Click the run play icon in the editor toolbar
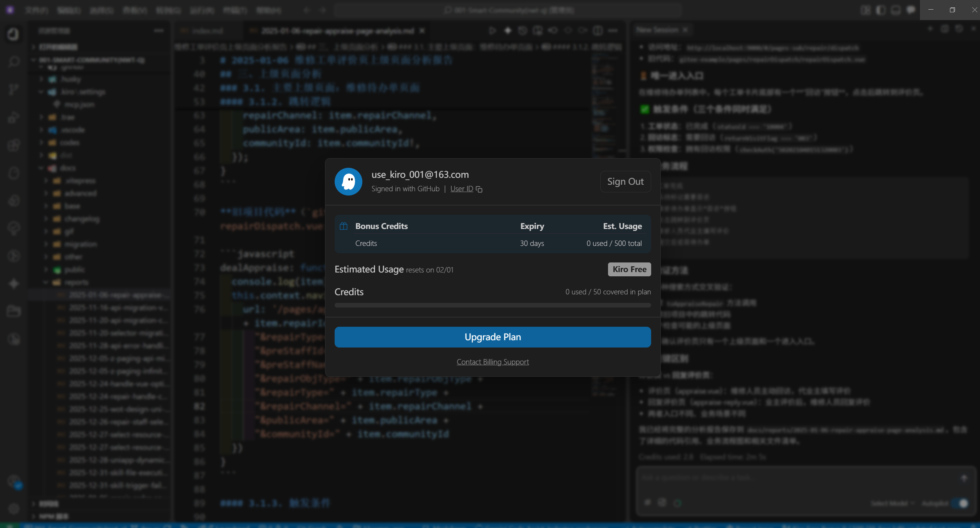The height and width of the screenshot is (528, 980). point(492,30)
